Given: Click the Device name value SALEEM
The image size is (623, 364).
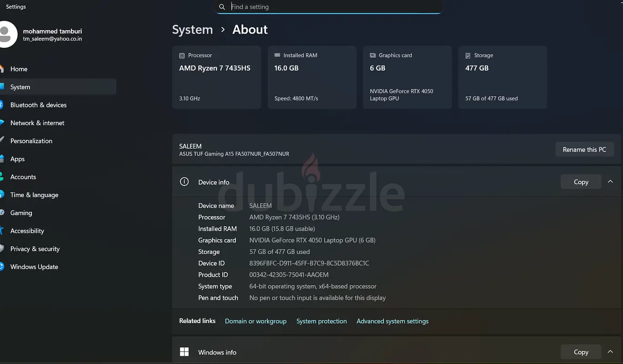Looking at the screenshot, I should pos(260,206).
